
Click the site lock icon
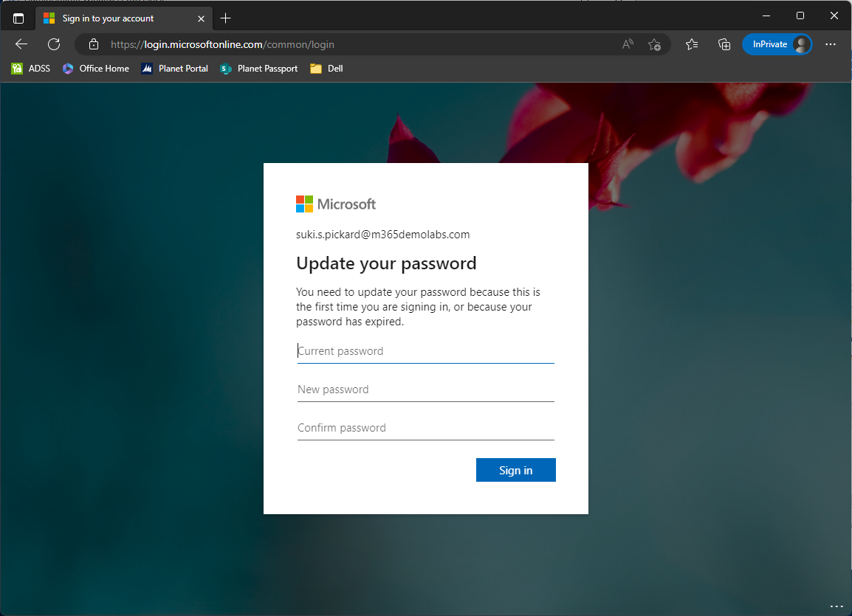[94, 44]
